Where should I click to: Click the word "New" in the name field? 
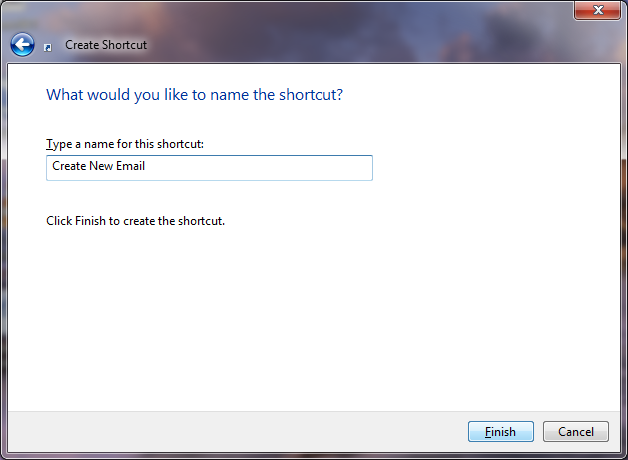102,167
